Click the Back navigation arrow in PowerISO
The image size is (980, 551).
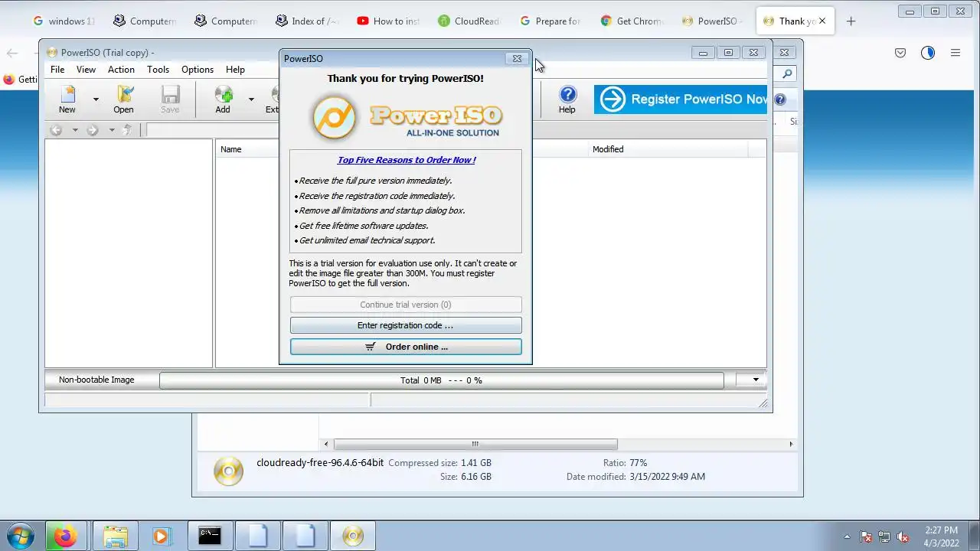coord(56,130)
